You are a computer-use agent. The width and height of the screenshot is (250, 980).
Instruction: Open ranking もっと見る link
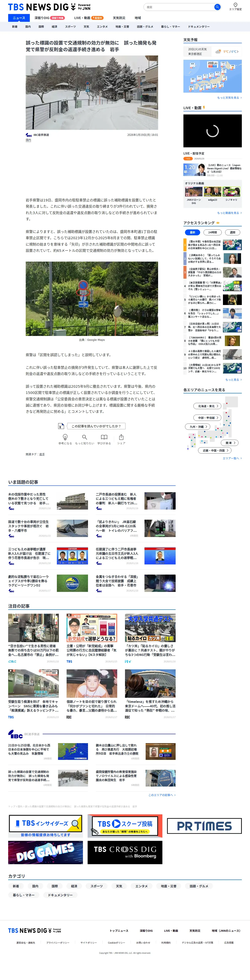point(233,380)
